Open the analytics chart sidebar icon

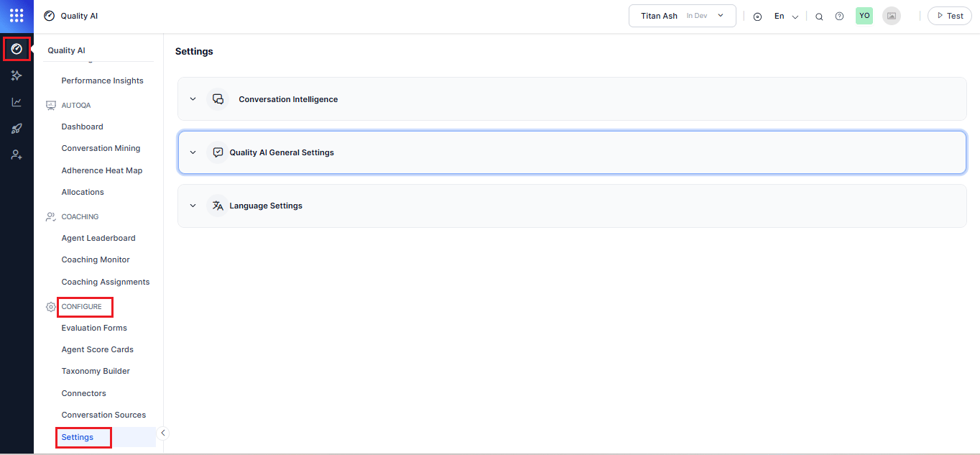tap(17, 102)
